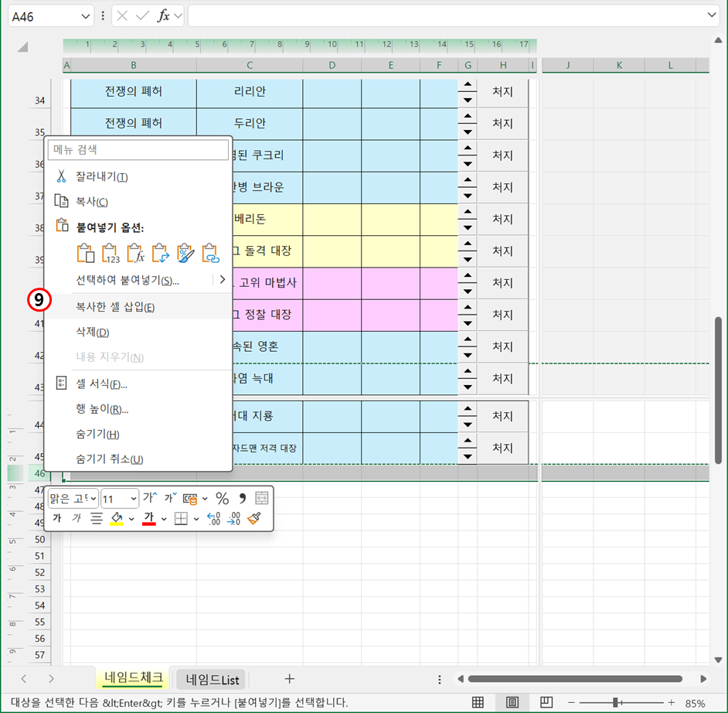Click zoom in plus on status bar

click(672, 702)
